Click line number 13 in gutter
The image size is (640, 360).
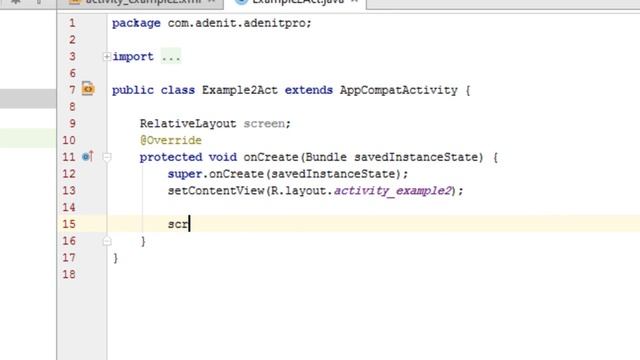69,191
